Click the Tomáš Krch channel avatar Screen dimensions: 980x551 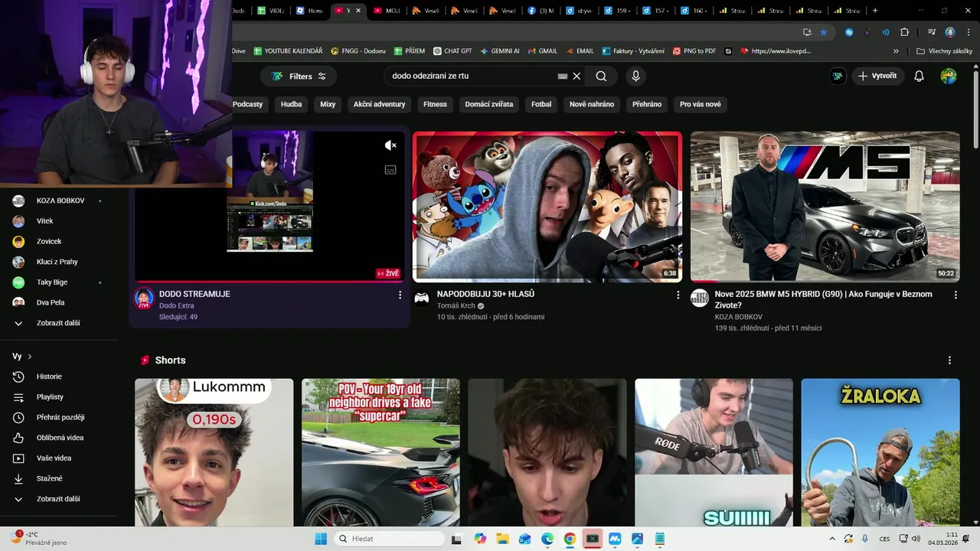[422, 298]
